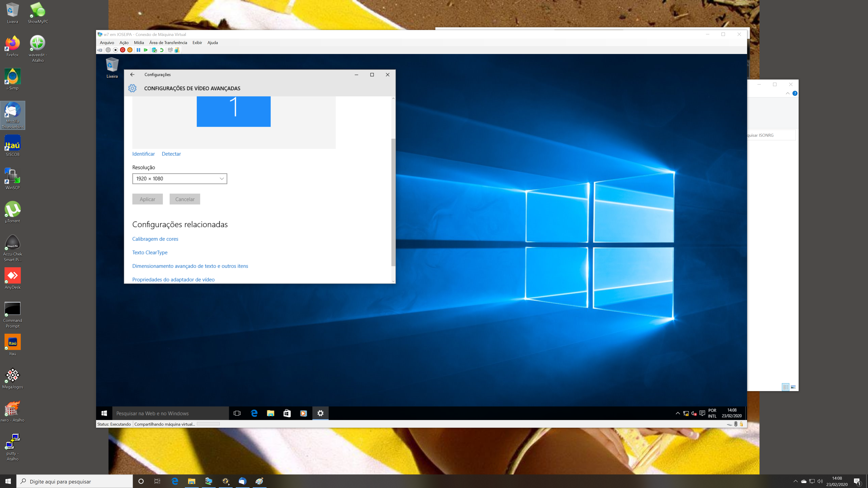Click the Turn Off VM stop icon
This screenshot has width=868, height=488.
coord(115,50)
